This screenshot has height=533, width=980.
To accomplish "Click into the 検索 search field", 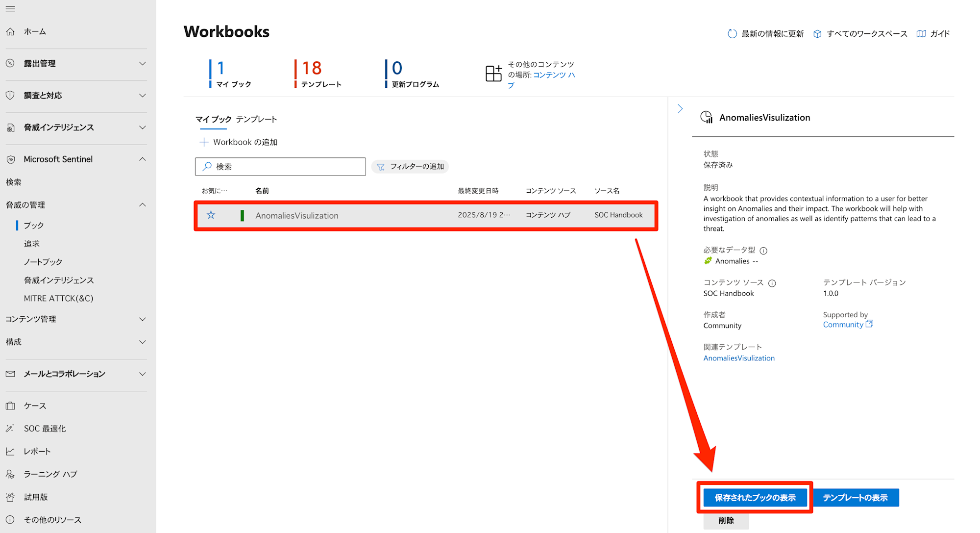I will point(280,166).
